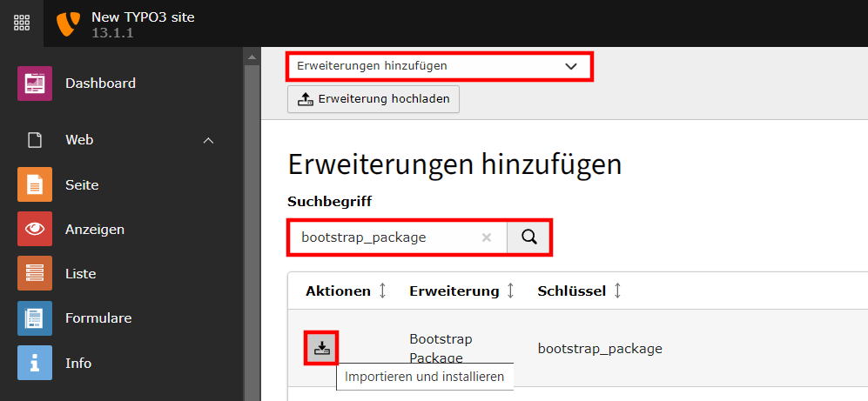The width and height of the screenshot is (868, 401).
Task: Sort by Erweiterung column arrows
Action: 510,291
